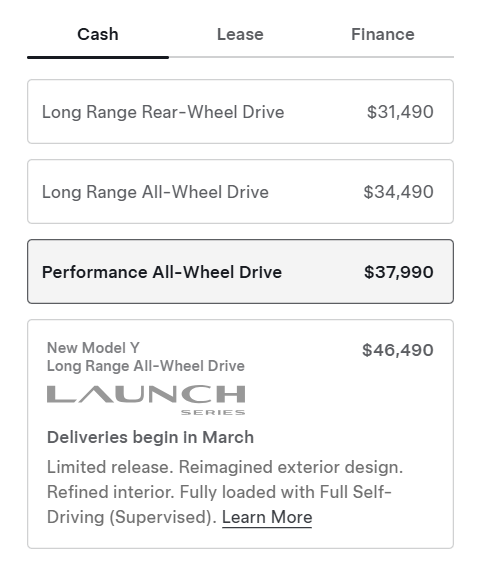Screen dimensions: 479x562
Task: Click the $34,490 price label
Action: [398, 192]
